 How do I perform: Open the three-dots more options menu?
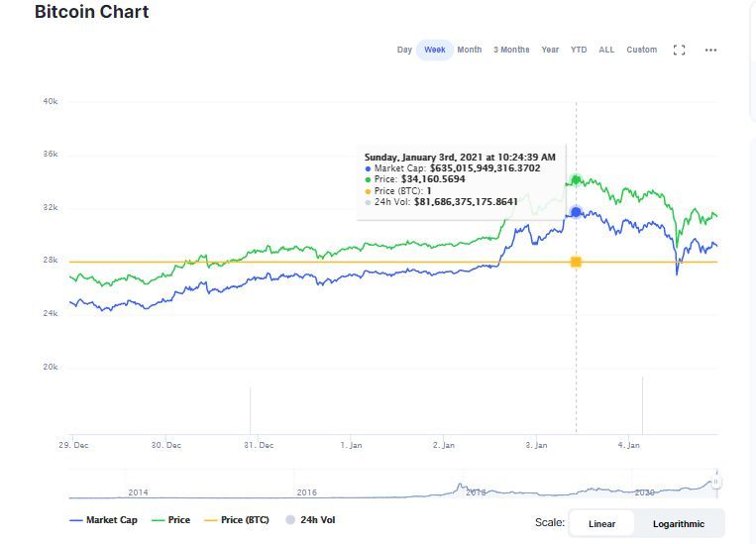(x=710, y=51)
